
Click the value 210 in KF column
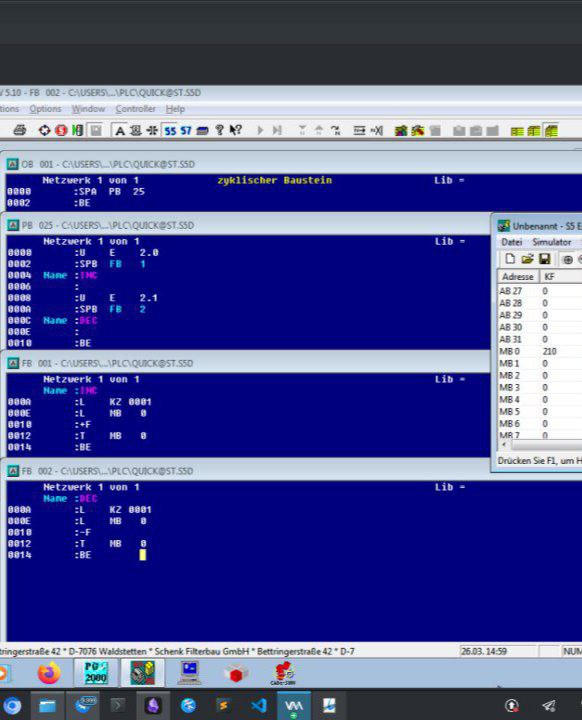tap(549, 351)
